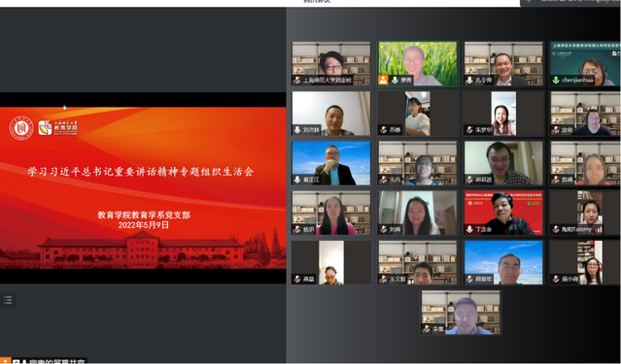The width and height of the screenshot is (621, 364).
Task: Select the participant tile with the green field background
Action: point(418,64)
